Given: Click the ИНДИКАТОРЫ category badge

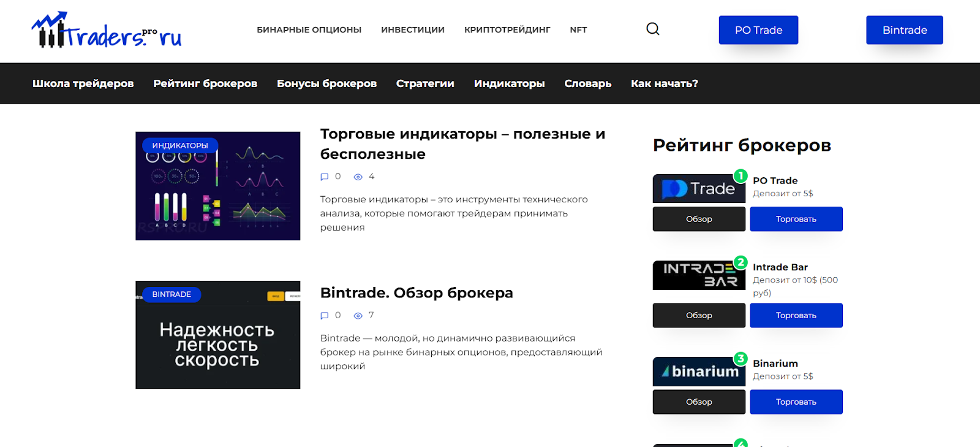Looking at the screenshot, I should 180,145.
